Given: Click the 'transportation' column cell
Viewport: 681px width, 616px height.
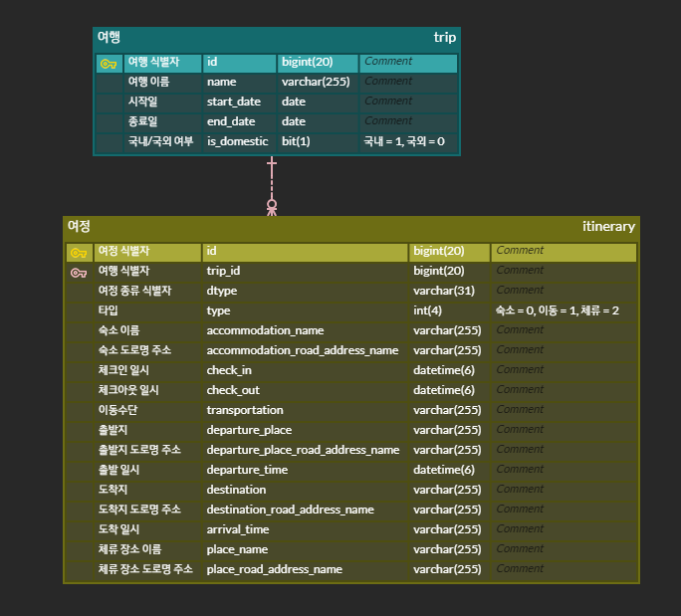Looking at the screenshot, I should click(x=306, y=411).
